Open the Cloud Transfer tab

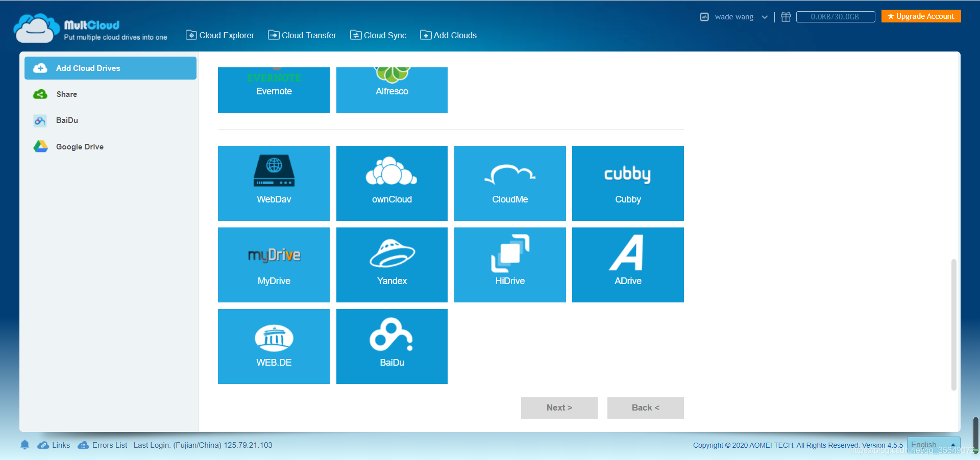[x=302, y=35]
